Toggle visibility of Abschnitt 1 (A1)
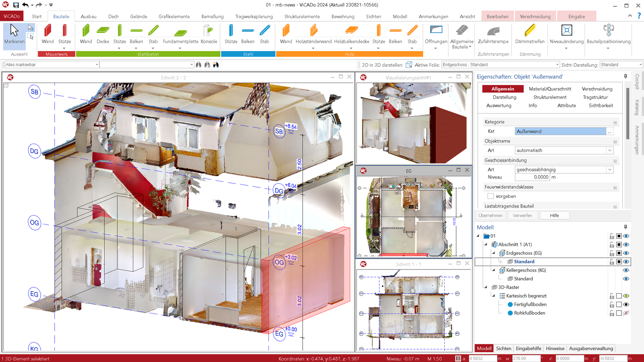The width and height of the screenshot is (644, 362). coord(626,245)
